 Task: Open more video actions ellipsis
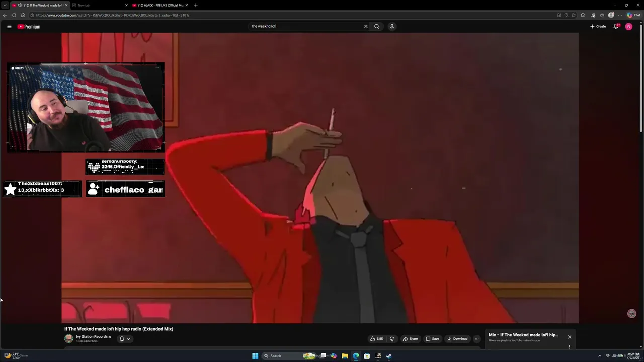pos(477,339)
